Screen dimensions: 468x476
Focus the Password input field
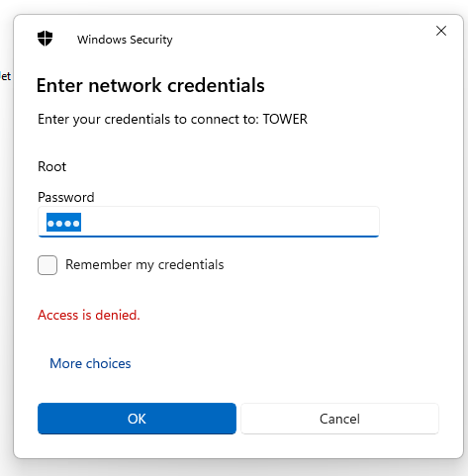click(x=209, y=222)
